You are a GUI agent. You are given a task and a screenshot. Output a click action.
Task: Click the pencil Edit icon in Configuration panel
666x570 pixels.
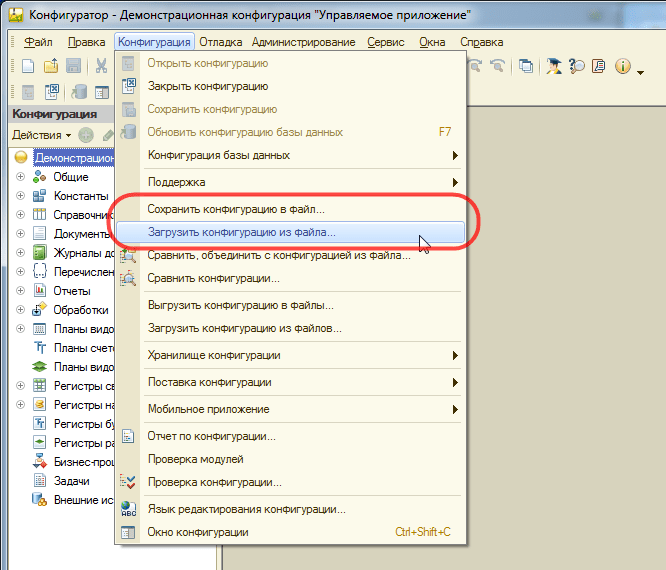point(108,135)
